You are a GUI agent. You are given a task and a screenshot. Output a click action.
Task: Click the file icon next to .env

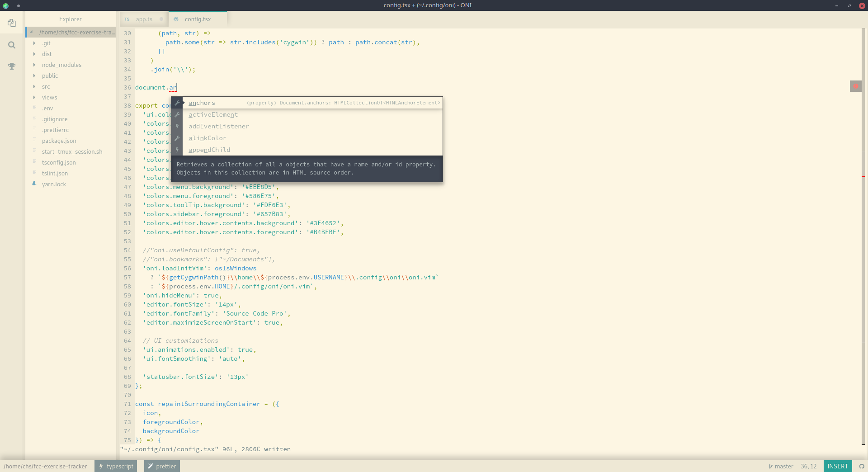34,108
